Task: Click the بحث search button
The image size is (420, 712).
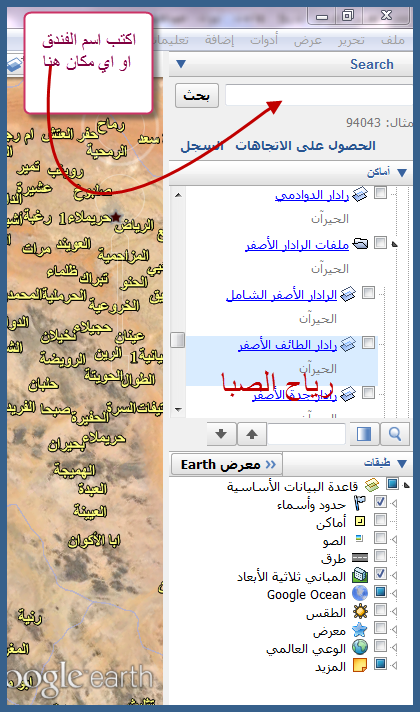Action: (x=197, y=95)
